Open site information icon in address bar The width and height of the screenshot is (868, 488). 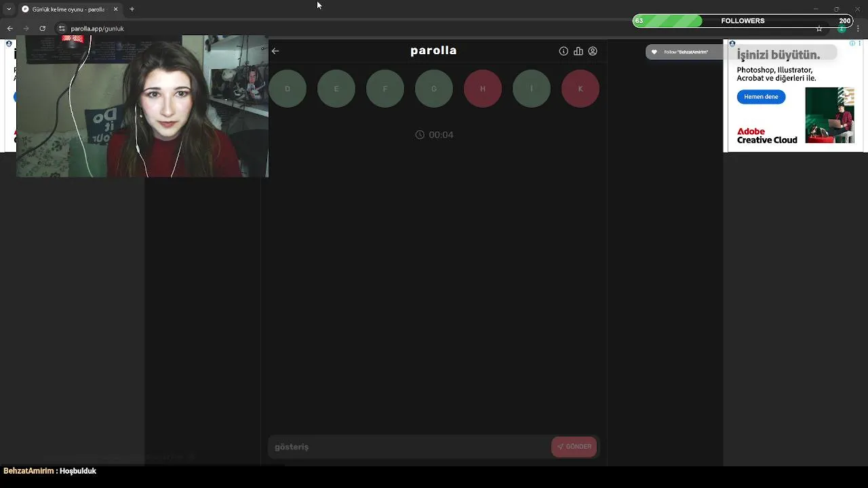point(62,28)
